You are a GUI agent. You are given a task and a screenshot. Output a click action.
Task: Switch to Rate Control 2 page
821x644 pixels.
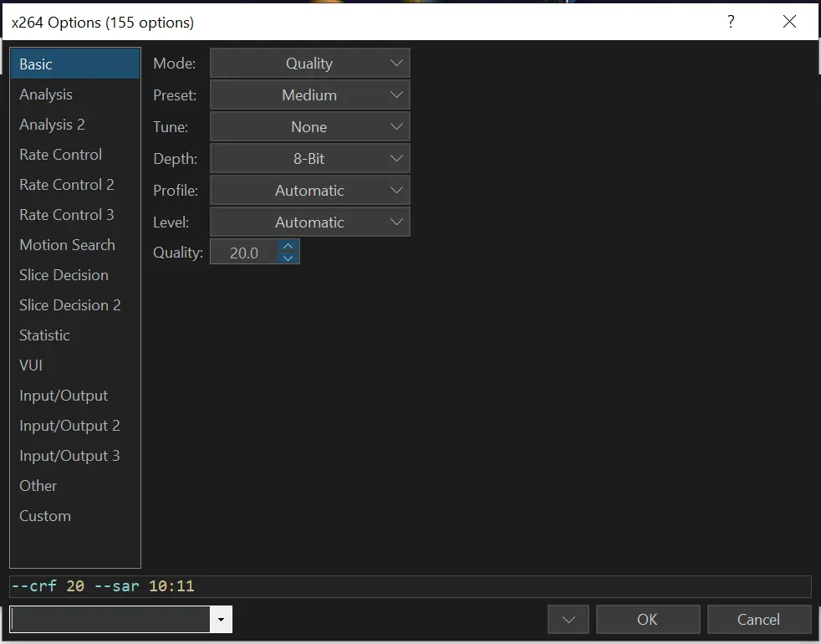75,185
